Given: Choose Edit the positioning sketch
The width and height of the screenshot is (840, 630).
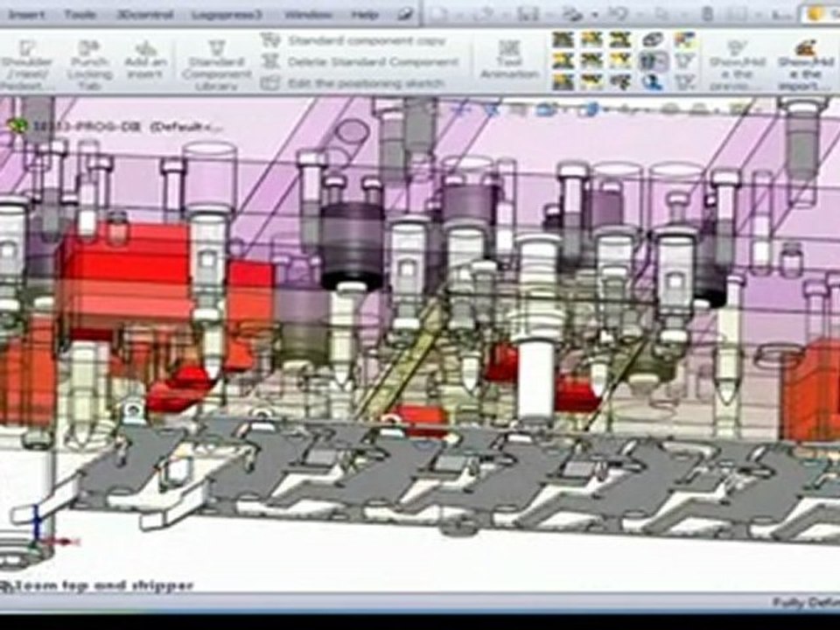Looking at the screenshot, I should click(353, 84).
